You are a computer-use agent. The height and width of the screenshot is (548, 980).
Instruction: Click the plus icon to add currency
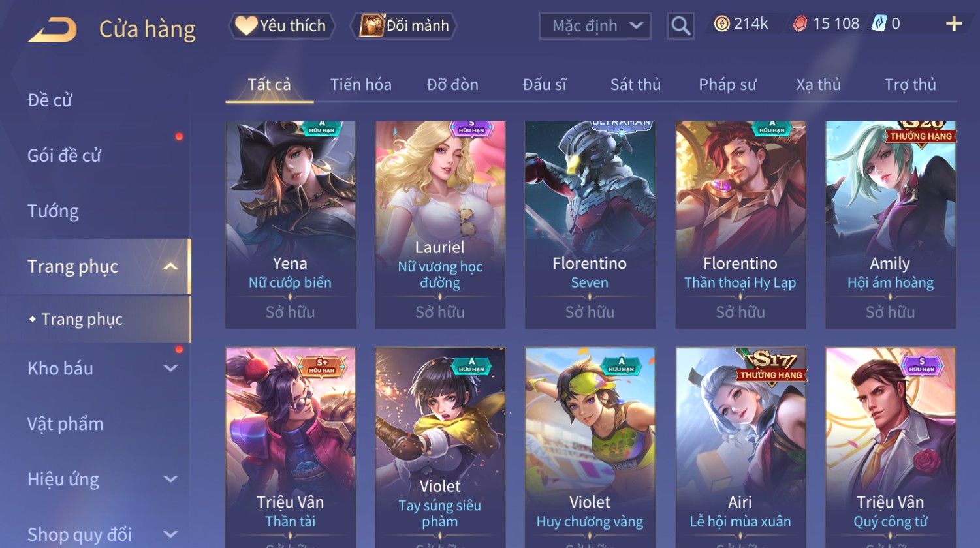click(x=954, y=24)
